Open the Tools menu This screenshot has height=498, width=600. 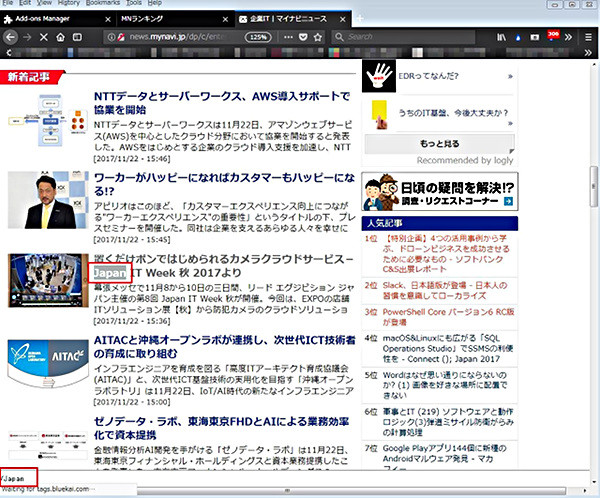pyautogui.click(x=134, y=3)
